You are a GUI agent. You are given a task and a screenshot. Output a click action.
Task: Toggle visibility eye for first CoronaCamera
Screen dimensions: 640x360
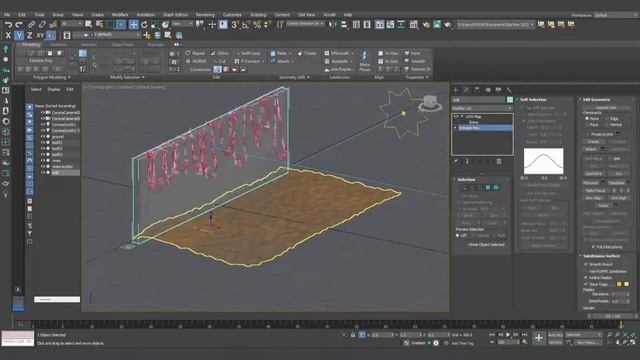click(42, 112)
